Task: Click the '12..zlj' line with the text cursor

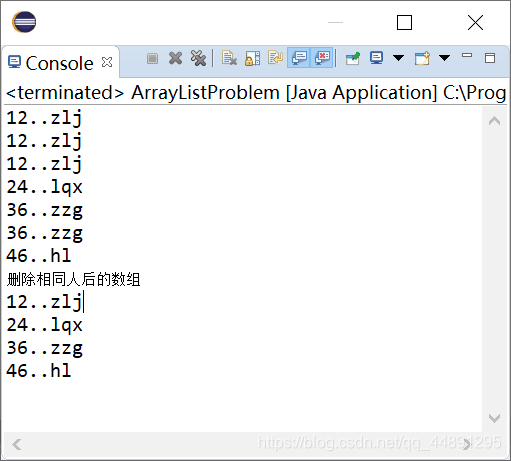Action: coord(44,302)
